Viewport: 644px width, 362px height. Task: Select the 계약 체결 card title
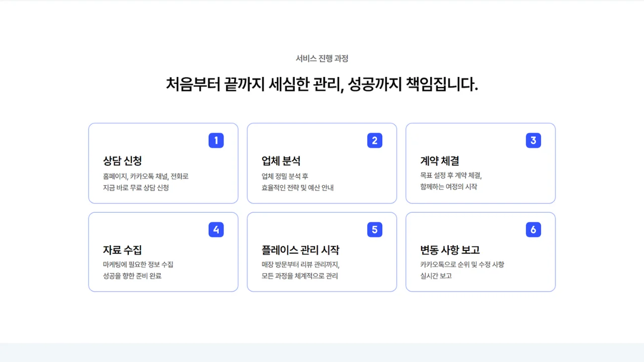440,161
